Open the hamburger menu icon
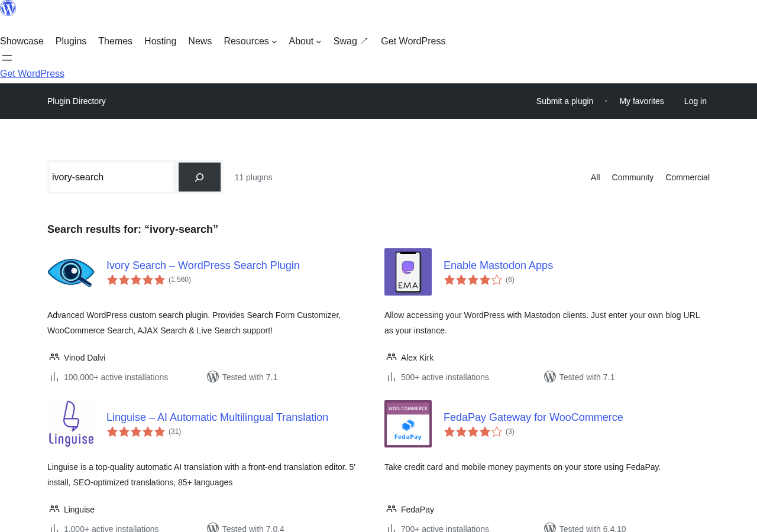Viewport: 757px width, 532px height. (7, 58)
